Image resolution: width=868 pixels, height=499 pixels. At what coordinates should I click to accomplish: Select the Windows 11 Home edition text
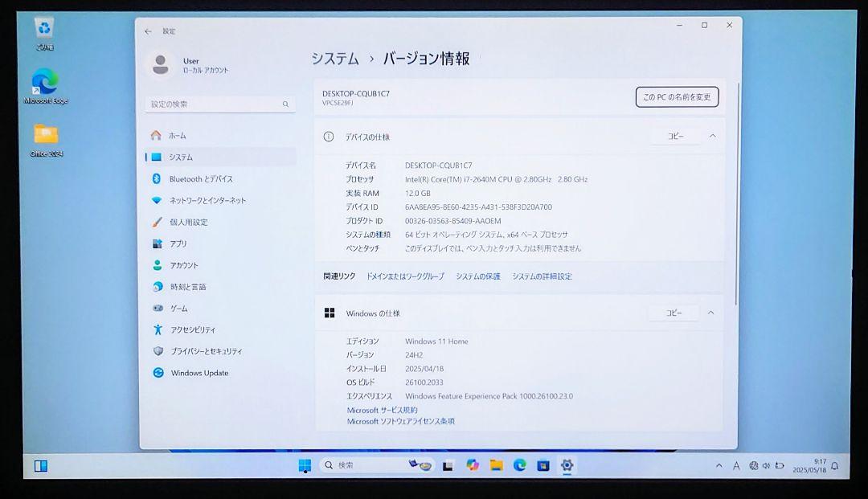click(436, 342)
